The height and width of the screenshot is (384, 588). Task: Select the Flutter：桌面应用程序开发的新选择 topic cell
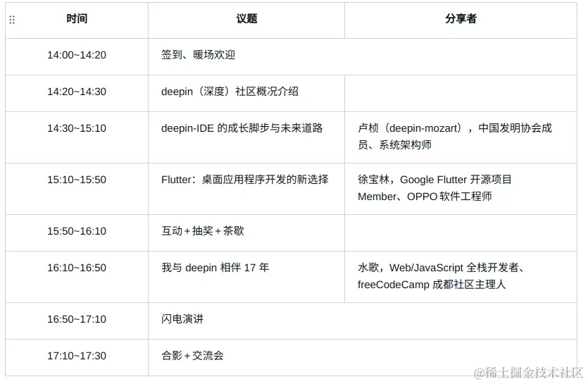[244, 180]
